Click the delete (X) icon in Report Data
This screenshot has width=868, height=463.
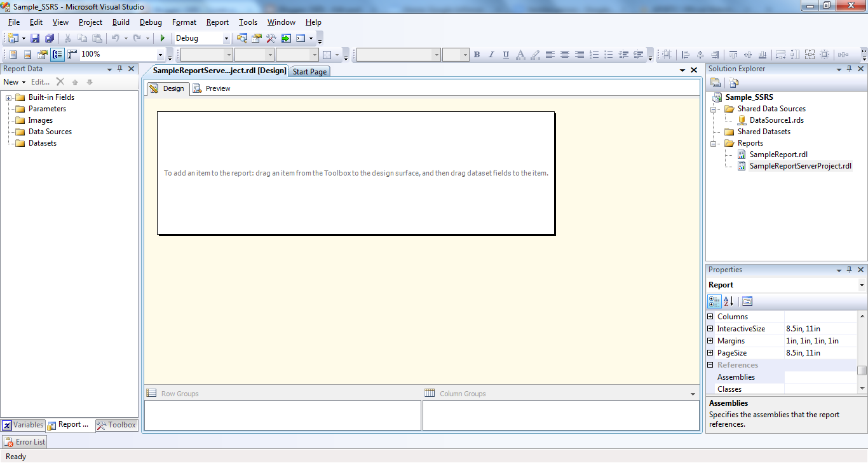[x=60, y=81]
